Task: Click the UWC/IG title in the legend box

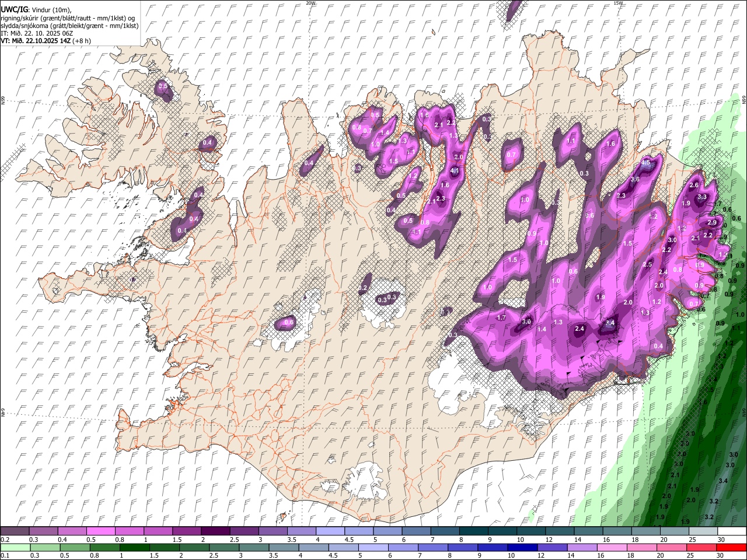Action: (x=13, y=9)
